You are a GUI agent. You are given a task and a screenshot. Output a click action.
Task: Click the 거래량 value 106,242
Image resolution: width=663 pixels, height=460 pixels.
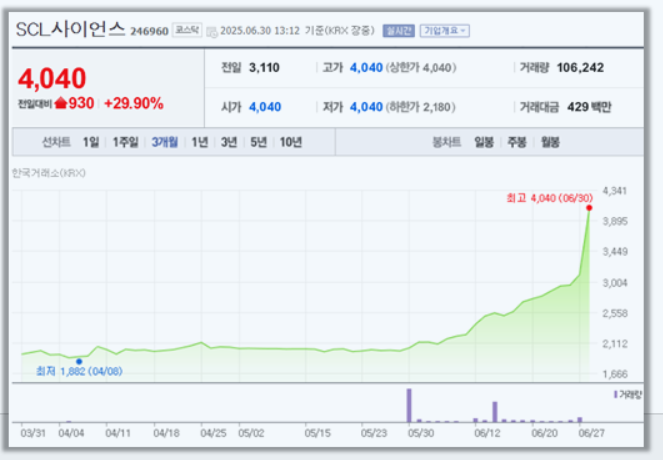pyautogui.click(x=580, y=68)
